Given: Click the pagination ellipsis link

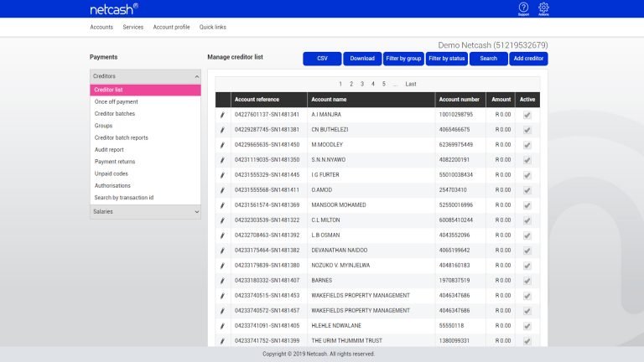Looking at the screenshot, I should click(395, 85).
